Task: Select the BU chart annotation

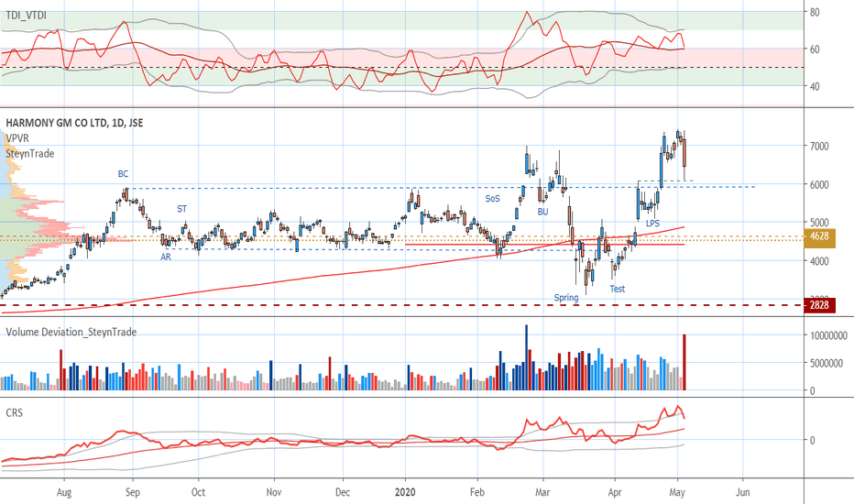Action: (543, 212)
